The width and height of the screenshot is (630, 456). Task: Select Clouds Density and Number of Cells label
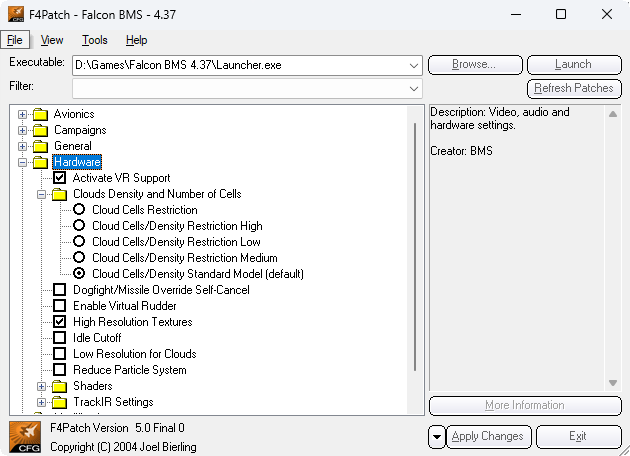(157, 194)
